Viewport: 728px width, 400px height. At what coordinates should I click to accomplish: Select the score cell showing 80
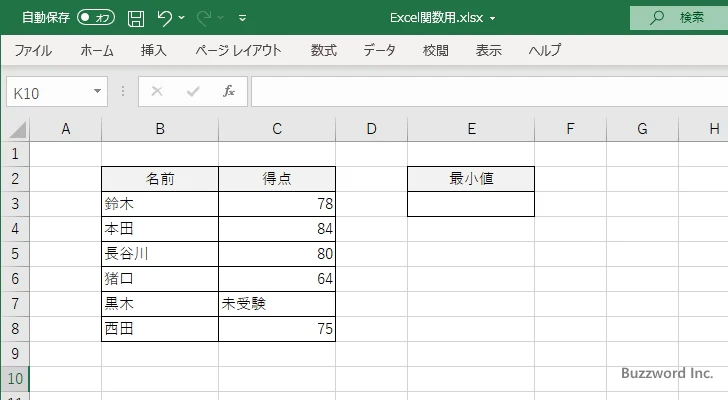coord(277,254)
